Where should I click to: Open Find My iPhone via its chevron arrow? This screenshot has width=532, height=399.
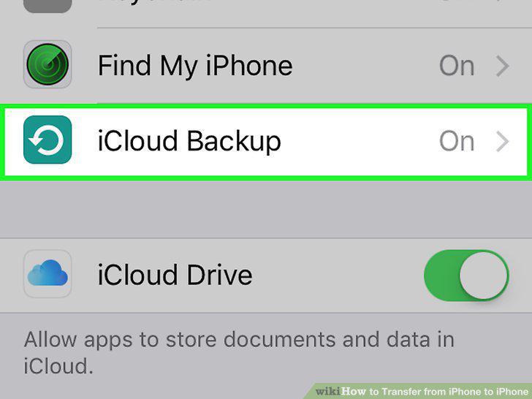pos(503,66)
